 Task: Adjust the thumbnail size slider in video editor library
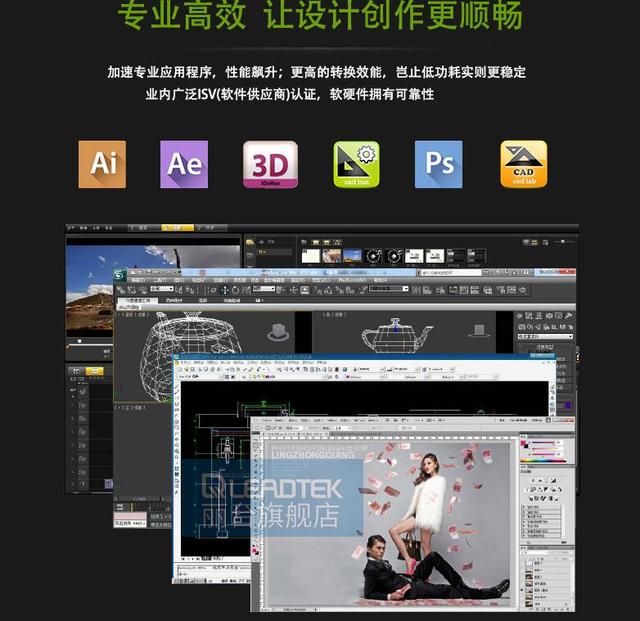563,242
